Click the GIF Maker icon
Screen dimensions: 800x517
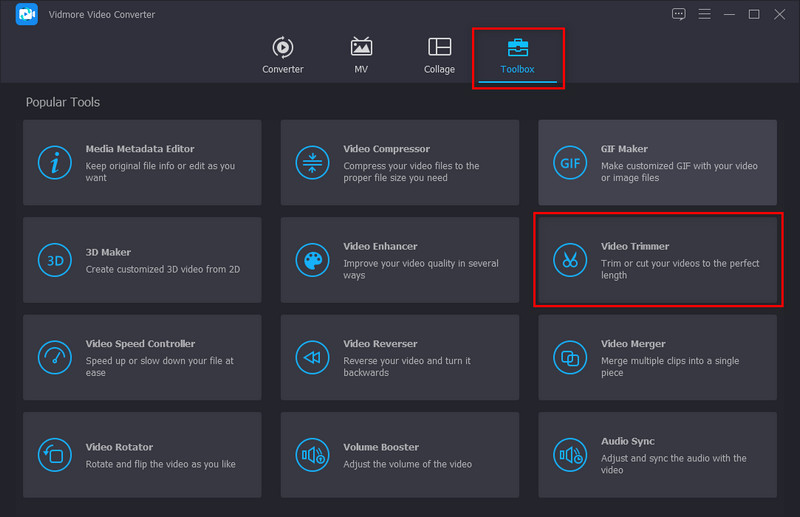coord(570,163)
